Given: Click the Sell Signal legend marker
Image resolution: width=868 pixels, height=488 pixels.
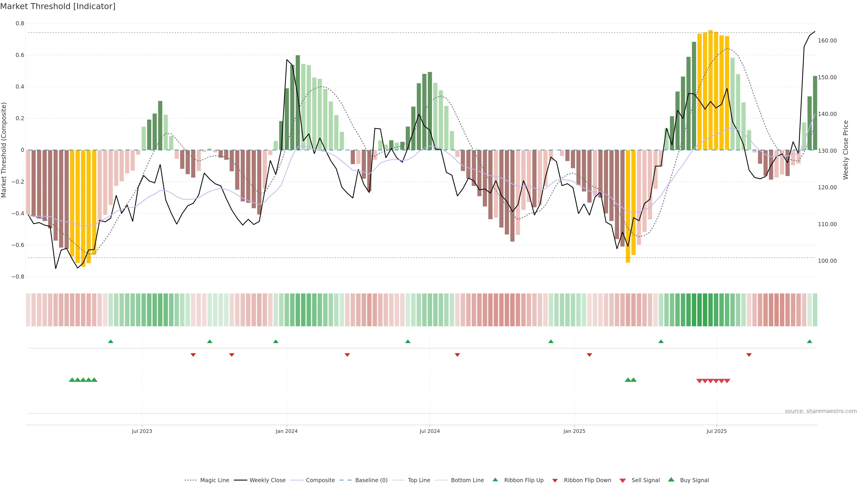Looking at the screenshot, I should (x=623, y=481).
